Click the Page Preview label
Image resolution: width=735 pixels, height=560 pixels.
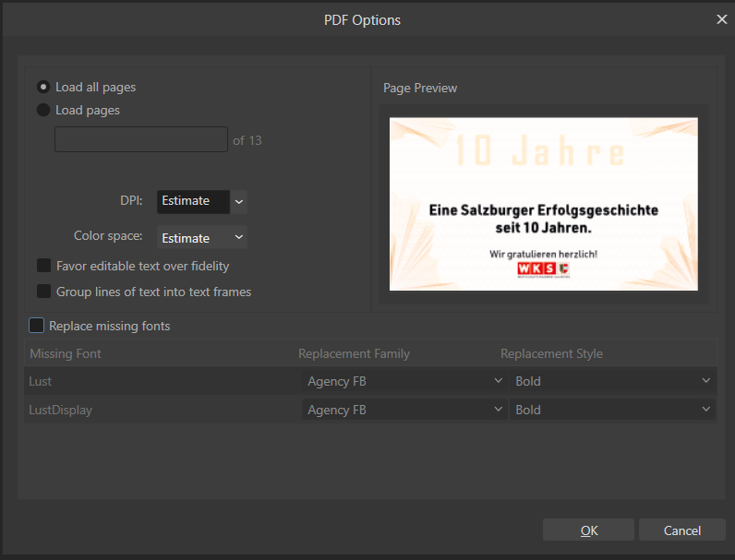(420, 88)
